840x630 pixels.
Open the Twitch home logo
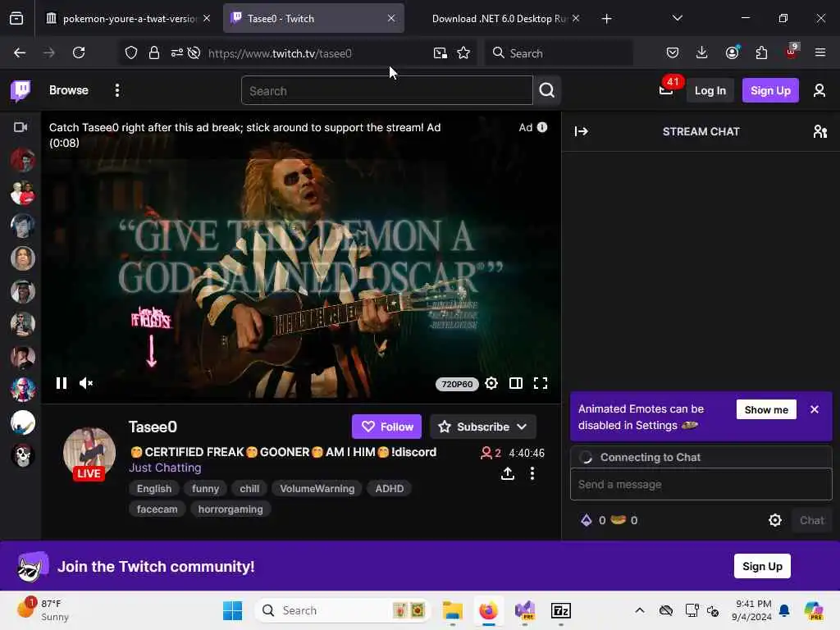(x=21, y=90)
